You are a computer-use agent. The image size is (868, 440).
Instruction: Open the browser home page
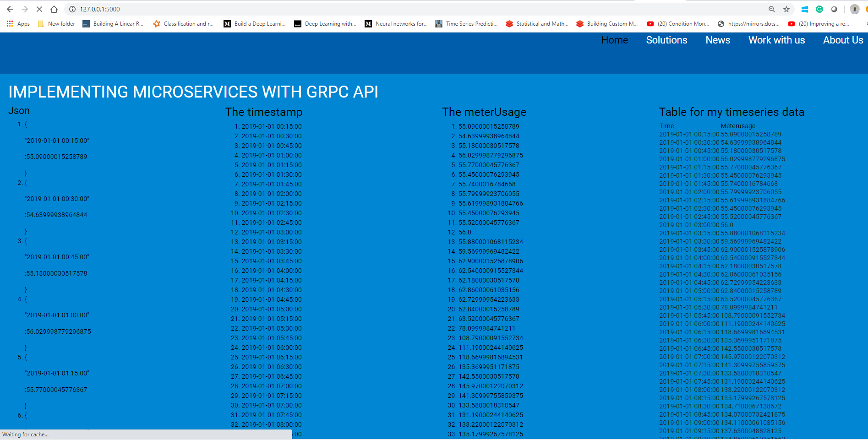pos(54,9)
